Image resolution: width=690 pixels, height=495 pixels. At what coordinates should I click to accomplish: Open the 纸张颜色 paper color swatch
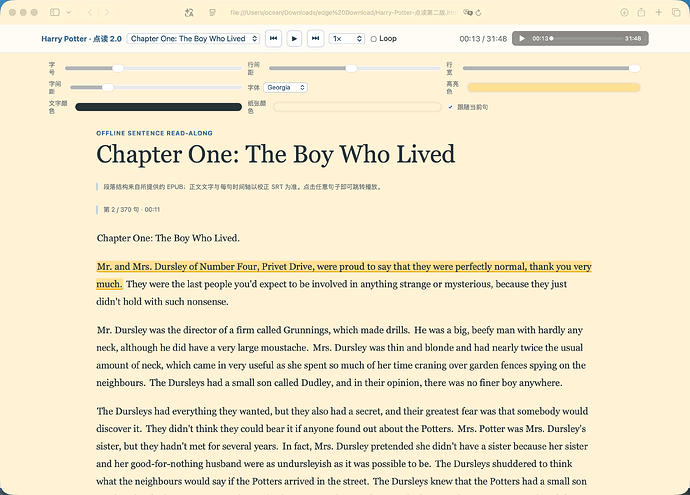357,107
